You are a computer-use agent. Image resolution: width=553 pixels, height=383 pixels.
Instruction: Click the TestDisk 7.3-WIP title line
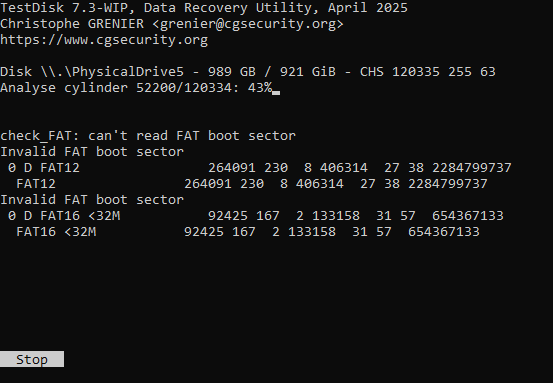click(204, 8)
